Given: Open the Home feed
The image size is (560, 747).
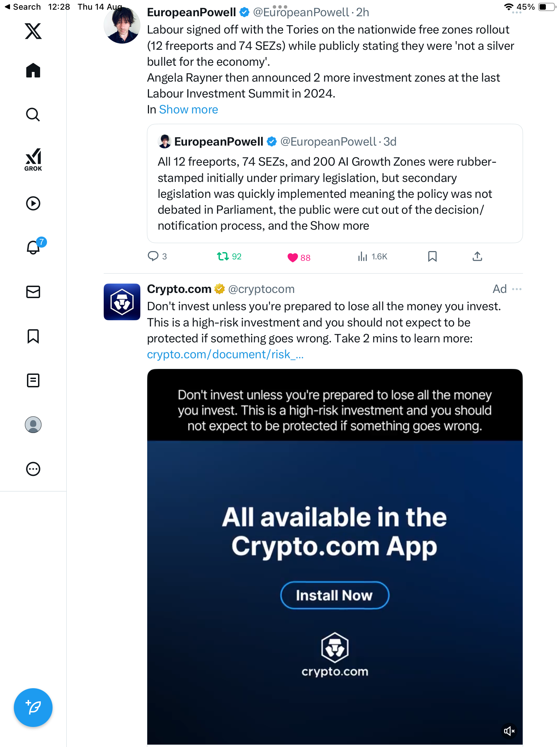Looking at the screenshot, I should click(33, 71).
